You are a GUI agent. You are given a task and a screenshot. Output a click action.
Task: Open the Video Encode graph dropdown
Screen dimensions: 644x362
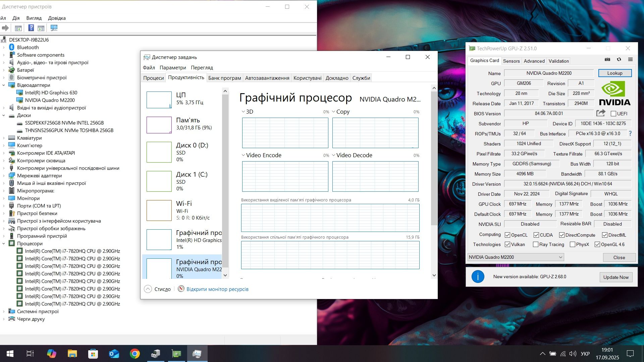tap(243, 155)
